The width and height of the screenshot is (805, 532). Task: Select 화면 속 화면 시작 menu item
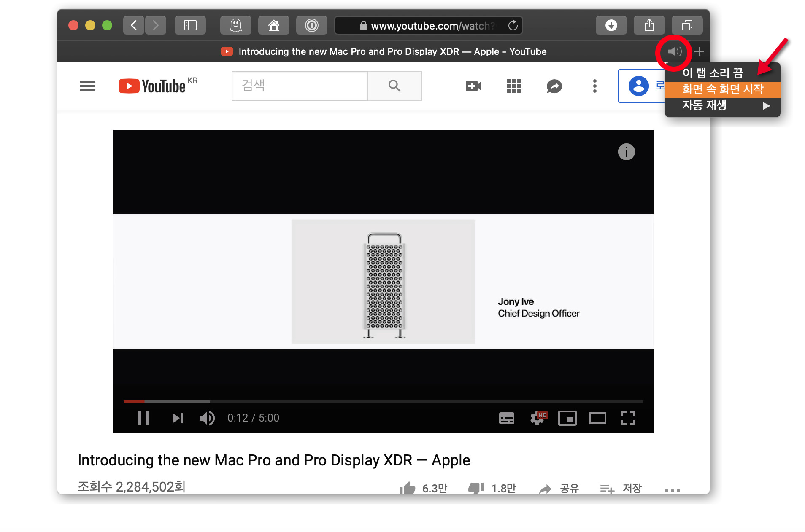pyautogui.click(x=722, y=89)
